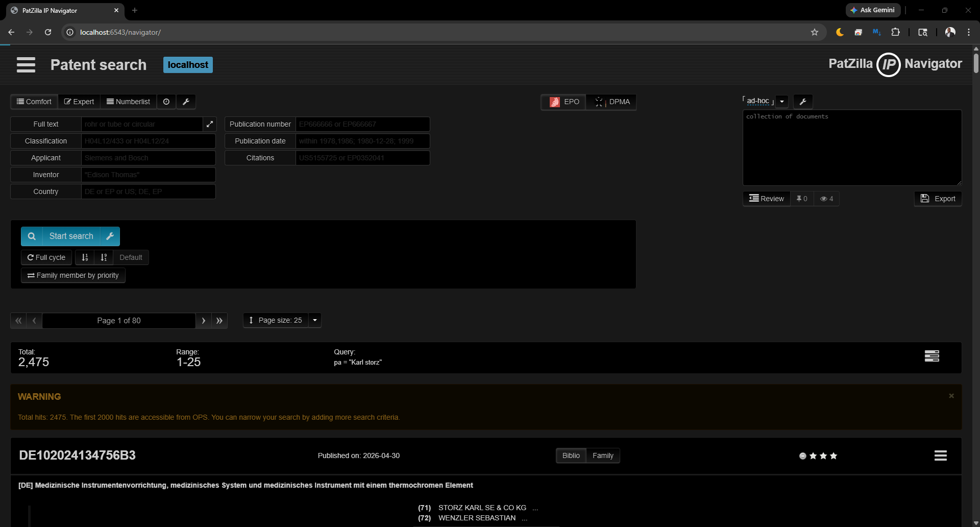
Task: Click the Publication number input field
Action: pyautogui.click(x=362, y=124)
